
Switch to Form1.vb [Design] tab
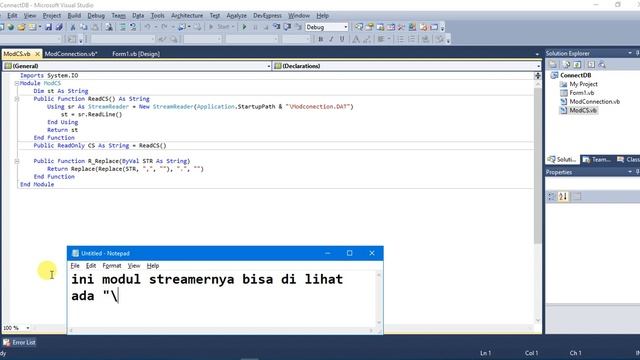pyautogui.click(x=136, y=54)
